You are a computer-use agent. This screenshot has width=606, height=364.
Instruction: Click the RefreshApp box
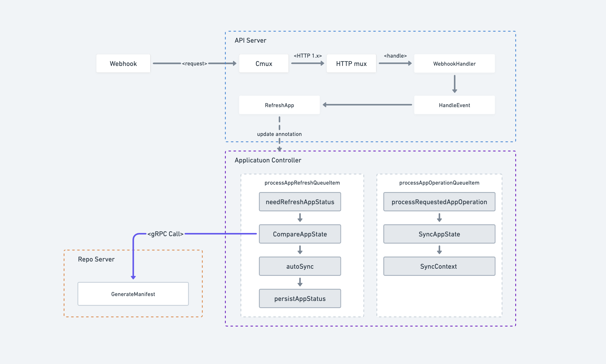(x=279, y=105)
